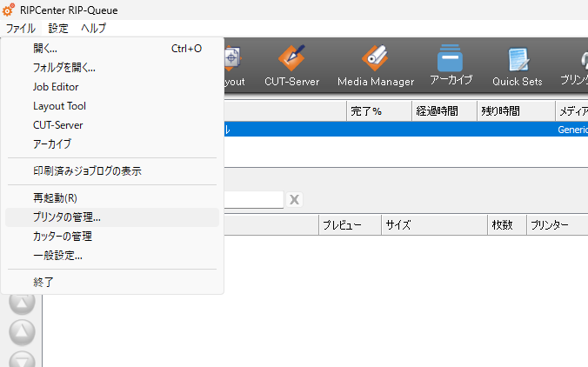Open the アーカイブ toolbar icon
Image resolution: width=588 pixels, height=367 pixels.
point(451,65)
